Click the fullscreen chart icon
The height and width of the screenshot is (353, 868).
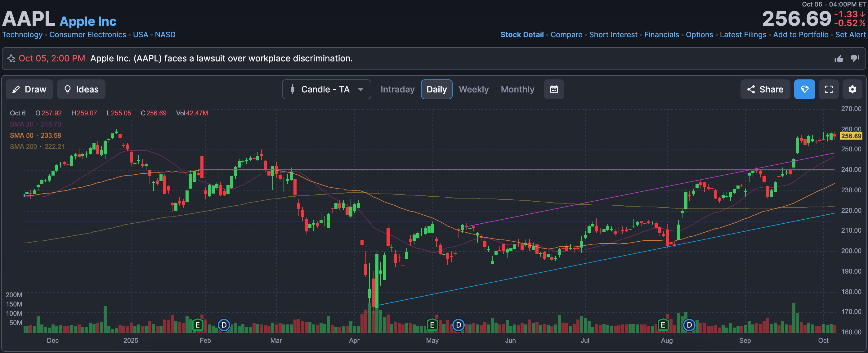coord(829,89)
